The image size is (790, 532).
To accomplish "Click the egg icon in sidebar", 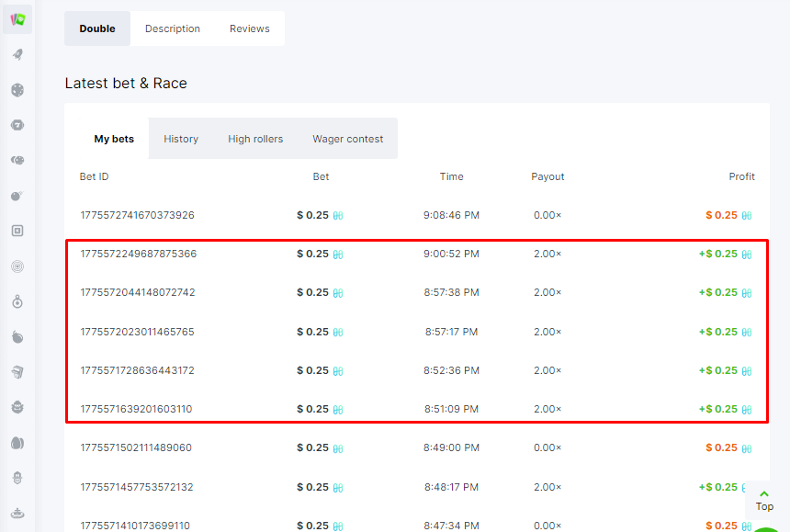I will 17,442.
